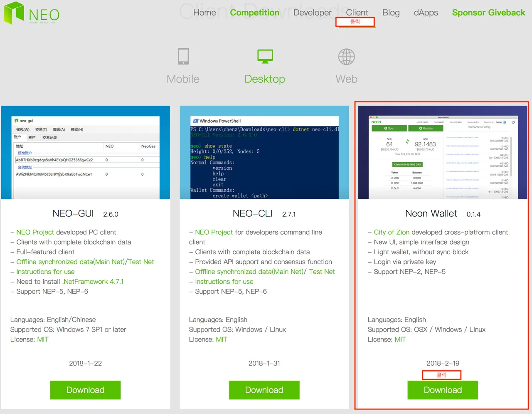Image resolution: width=532 pixels, height=414 pixels.
Task: Click 'Login via private key' text
Action: coord(405,262)
